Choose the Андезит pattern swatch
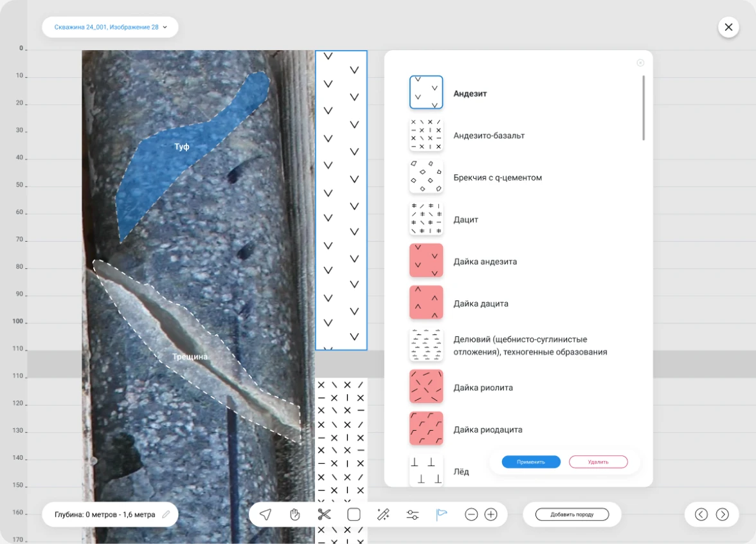 426,92
